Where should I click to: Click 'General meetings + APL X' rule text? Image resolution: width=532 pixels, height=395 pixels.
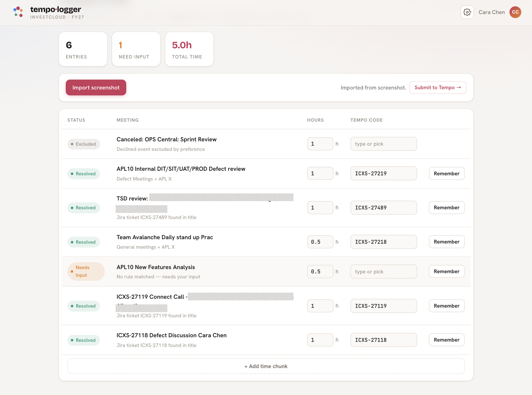146,247
